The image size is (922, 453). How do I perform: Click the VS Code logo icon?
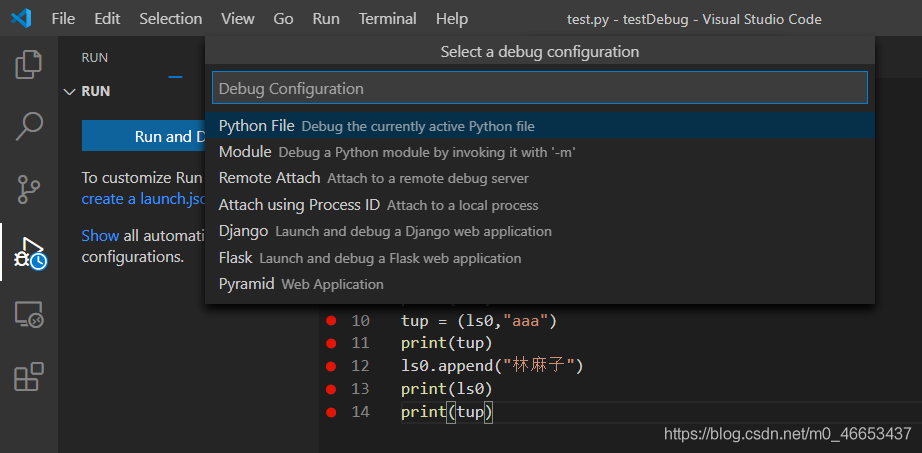pos(21,19)
